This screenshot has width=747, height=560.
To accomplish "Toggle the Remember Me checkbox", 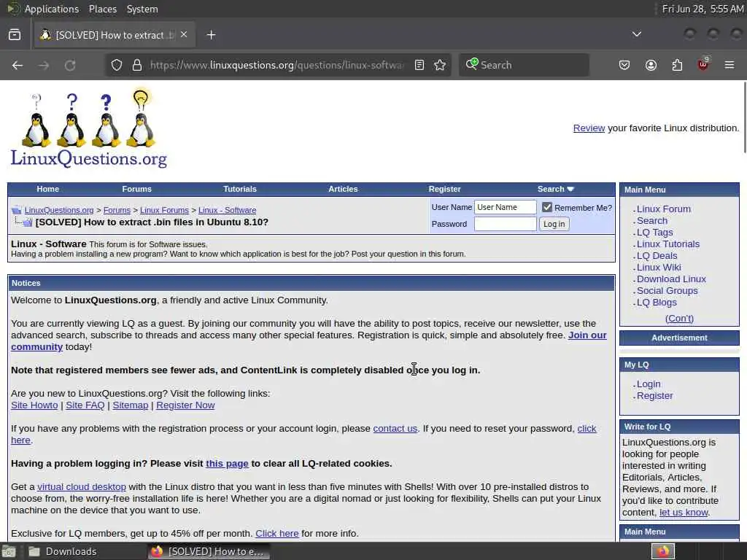I will [547, 207].
